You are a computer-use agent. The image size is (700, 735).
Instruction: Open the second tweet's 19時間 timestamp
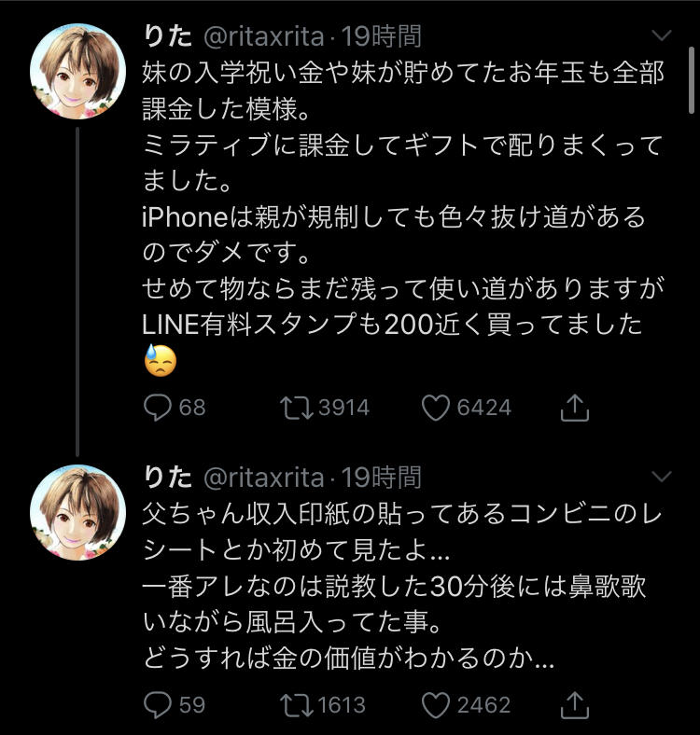click(x=382, y=478)
